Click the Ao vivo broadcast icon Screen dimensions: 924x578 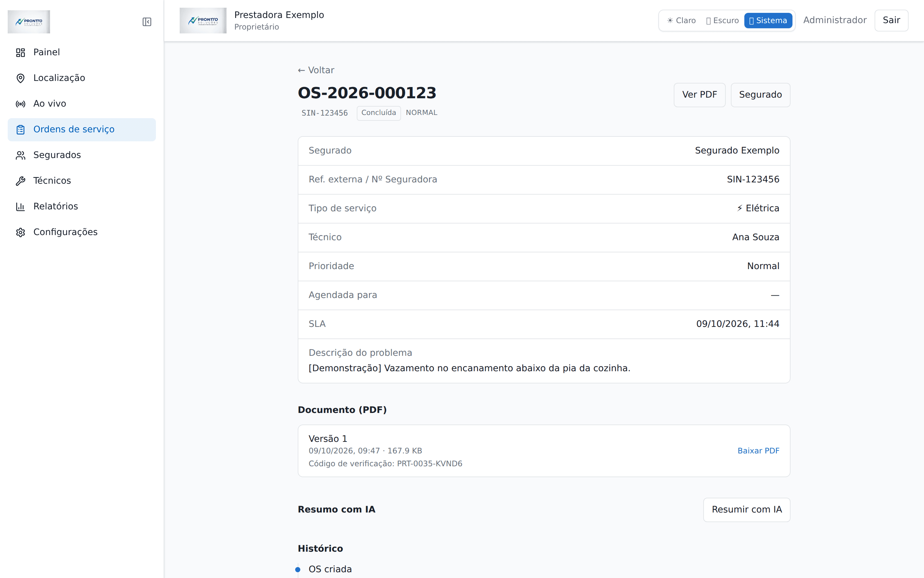21,104
